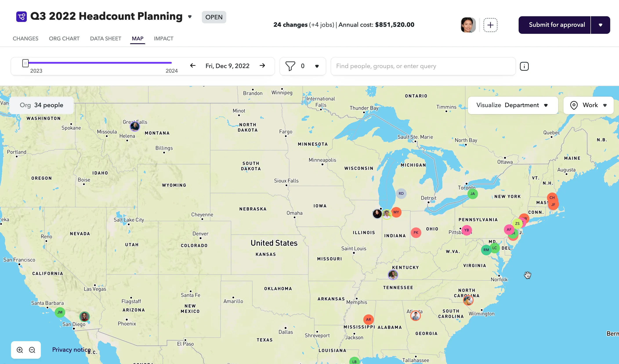Click the photo marker near Great Falls
Screen dimensions: 619x364
[x=135, y=126]
